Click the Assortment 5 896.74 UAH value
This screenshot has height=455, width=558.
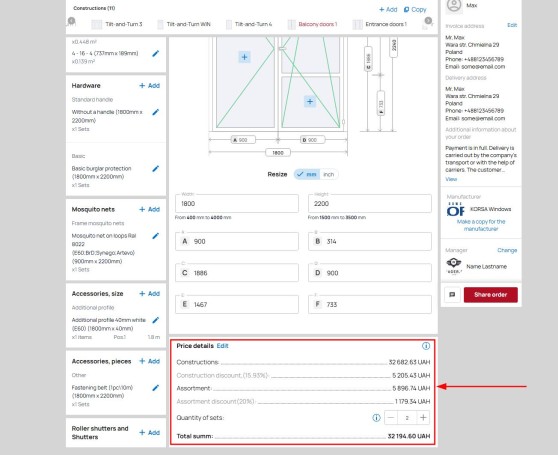[411, 388]
